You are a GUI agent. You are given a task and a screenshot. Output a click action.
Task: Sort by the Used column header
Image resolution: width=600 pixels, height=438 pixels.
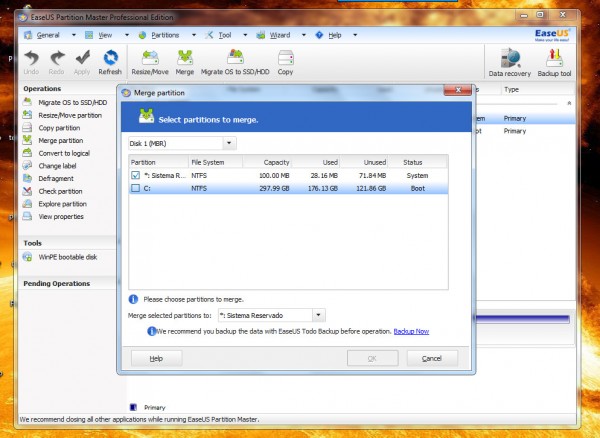316,162
